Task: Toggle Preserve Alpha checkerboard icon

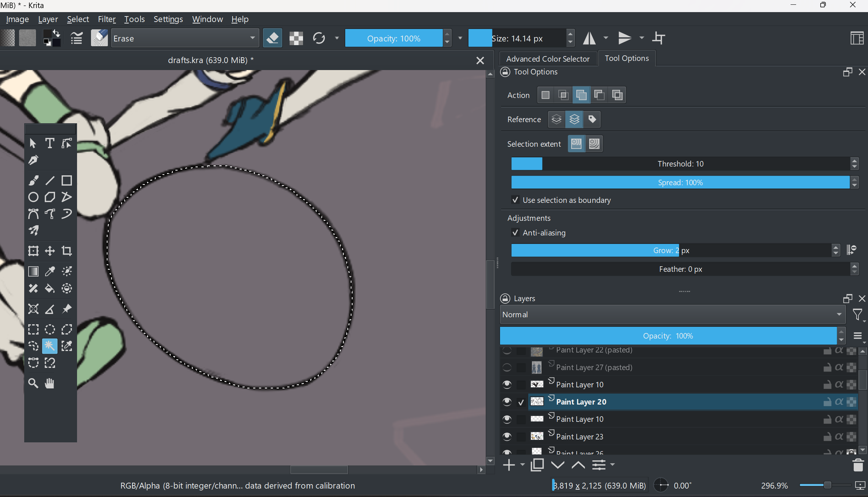Action: coord(296,38)
